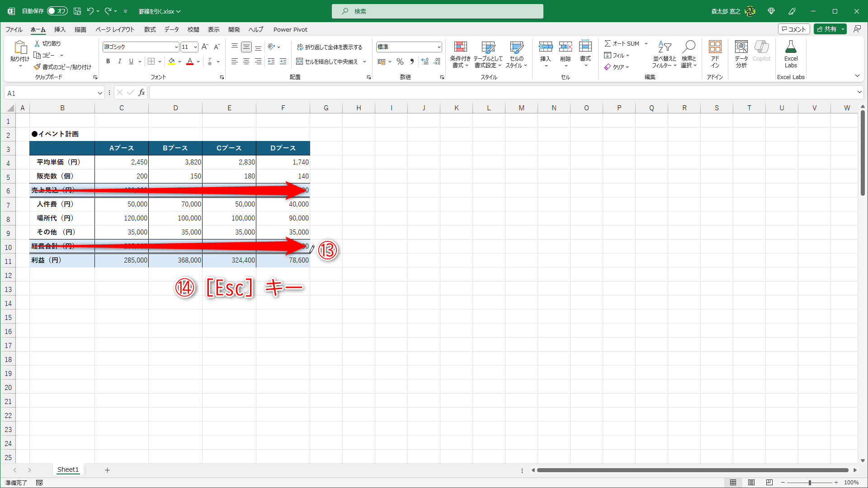Image resolution: width=868 pixels, height=488 pixels.
Task: Open the Data ribbon tab
Action: (x=171, y=29)
